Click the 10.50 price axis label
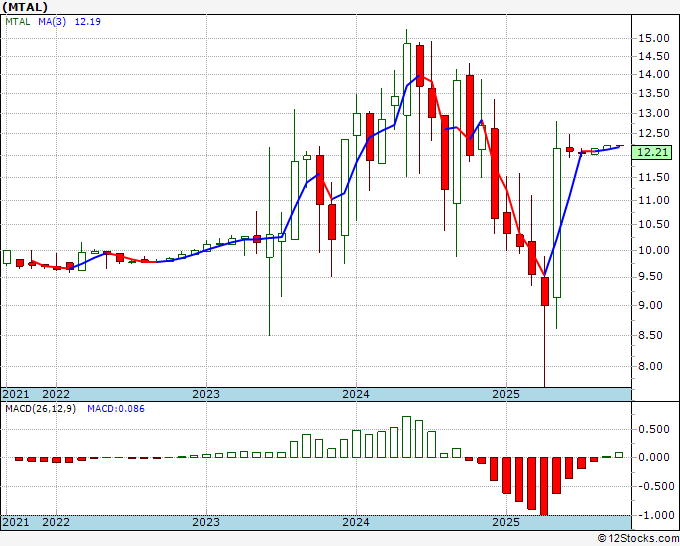The image size is (680, 546). click(x=654, y=224)
